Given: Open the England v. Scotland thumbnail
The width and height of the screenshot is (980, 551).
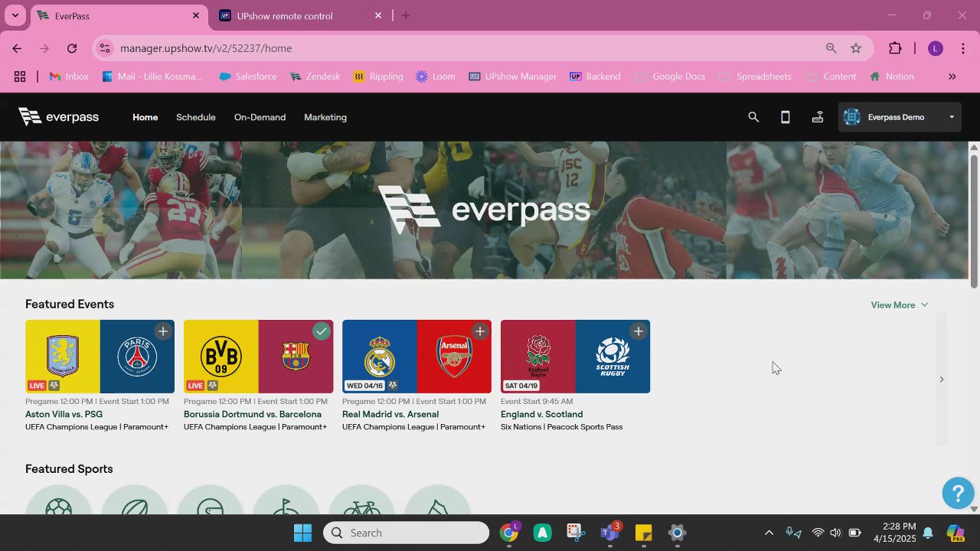Looking at the screenshot, I should coord(575,357).
